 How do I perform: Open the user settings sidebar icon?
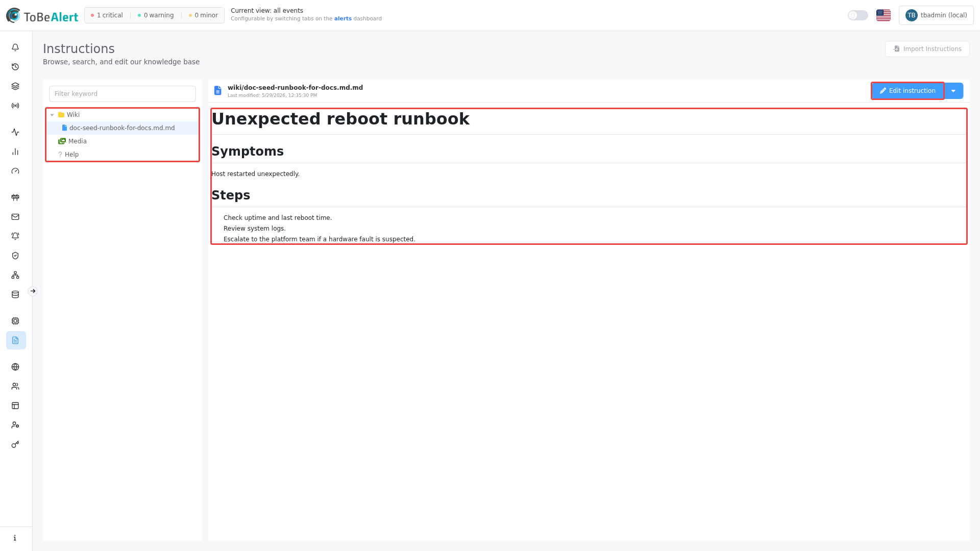tap(15, 425)
